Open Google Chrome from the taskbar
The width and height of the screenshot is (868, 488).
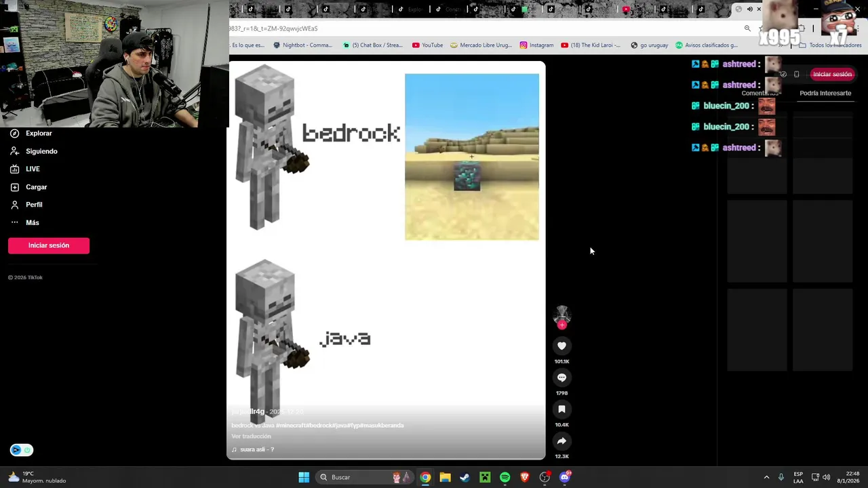pyautogui.click(x=425, y=477)
